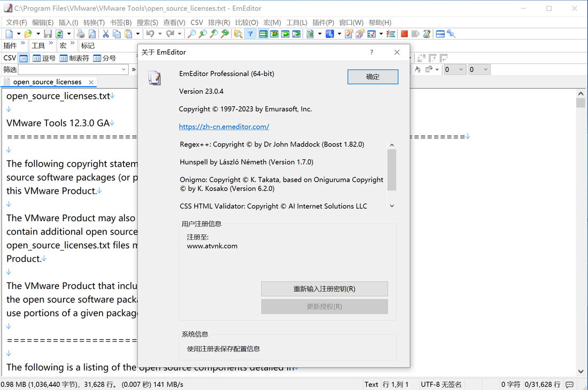The image size is (588, 390).
Task: Click the editor vertical scrollbar down arrow
Action: point(581,372)
